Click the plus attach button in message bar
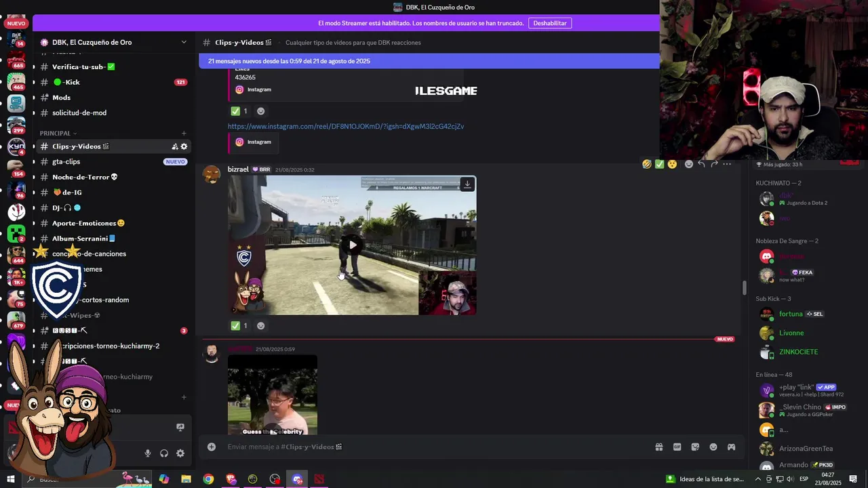Image resolution: width=868 pixels, height=488 pixels. (x=212, y=447)
